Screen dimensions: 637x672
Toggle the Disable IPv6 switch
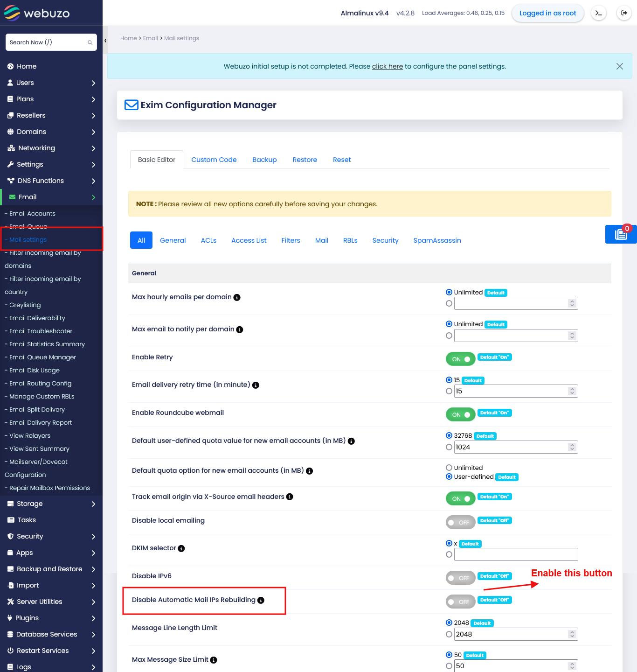tap(460, 578)
